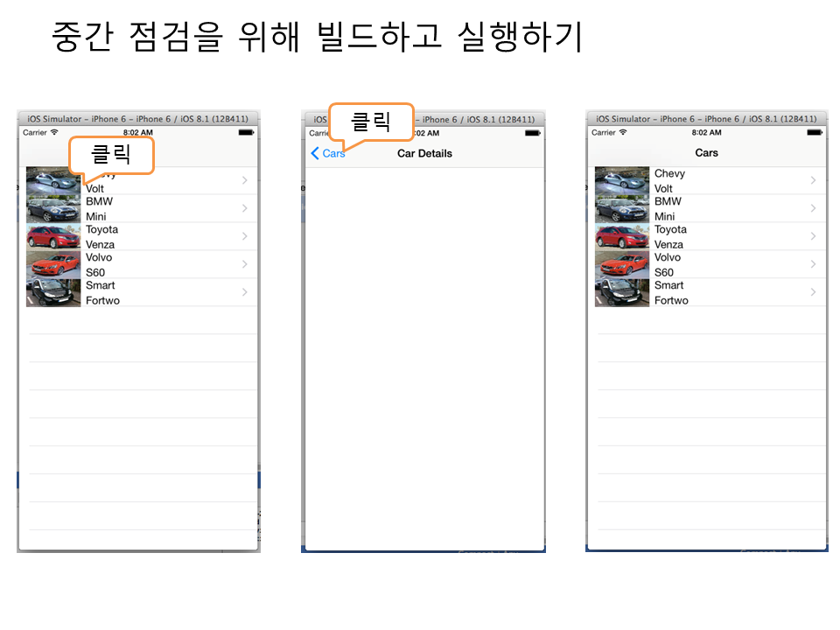Click the Car Details navigation title
This screenshot has height=630, width=840.
(424, 154)
